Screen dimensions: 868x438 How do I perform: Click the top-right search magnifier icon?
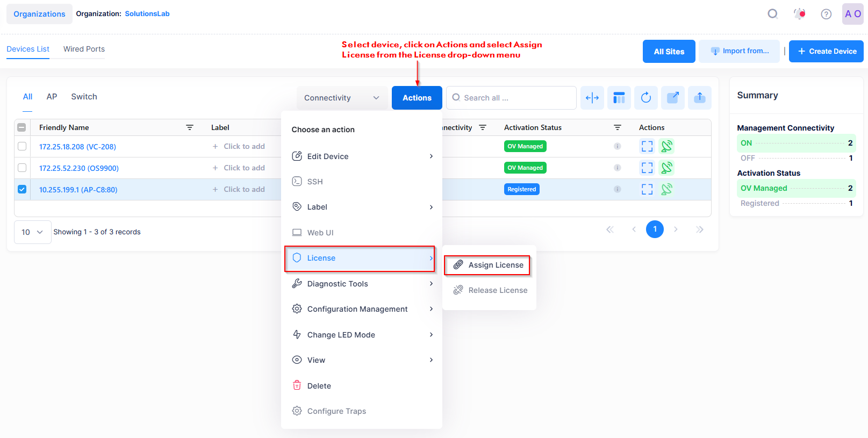pos(772,14)
